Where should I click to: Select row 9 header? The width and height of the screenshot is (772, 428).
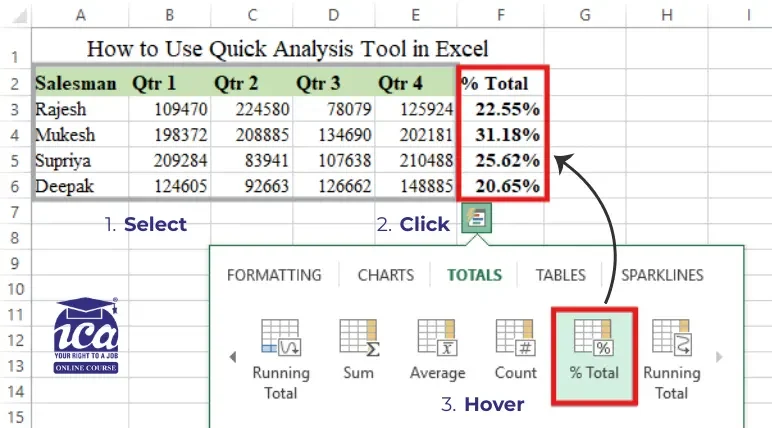click(x=15, y=263)
